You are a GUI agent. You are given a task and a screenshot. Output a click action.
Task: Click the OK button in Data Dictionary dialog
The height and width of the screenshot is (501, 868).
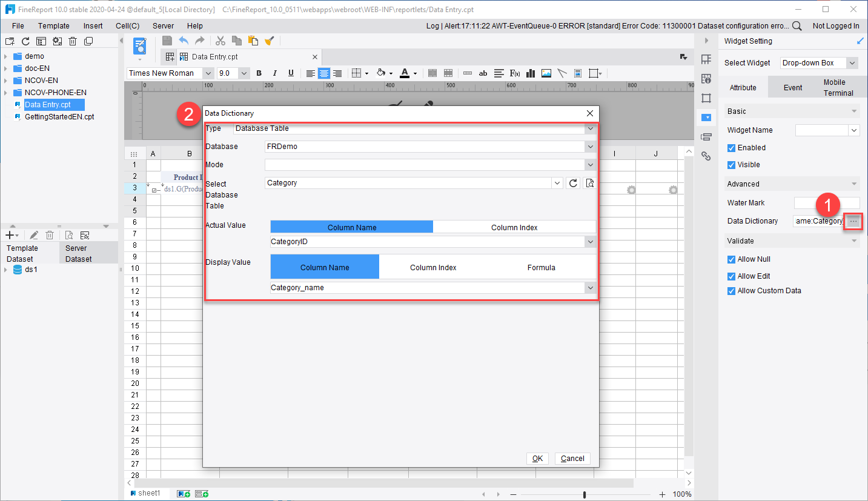pyautogui.click(x=537, y=458)
